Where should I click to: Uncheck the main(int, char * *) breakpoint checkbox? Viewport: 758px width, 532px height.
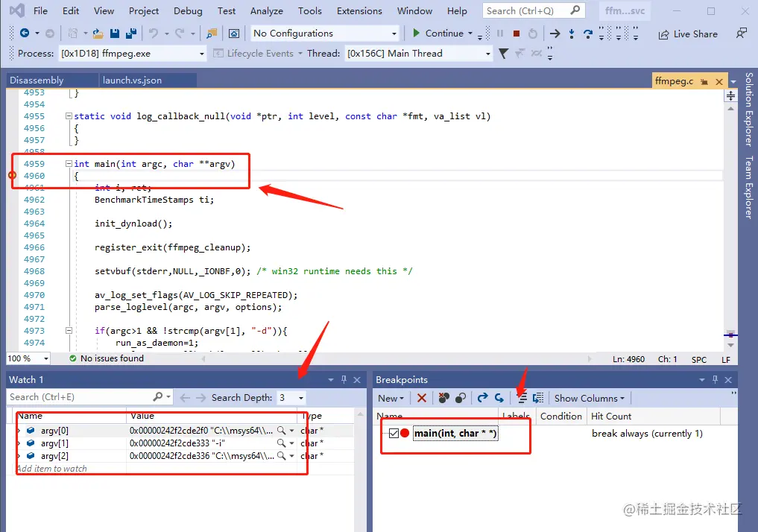pyautogui.click(x=394, y=433)
